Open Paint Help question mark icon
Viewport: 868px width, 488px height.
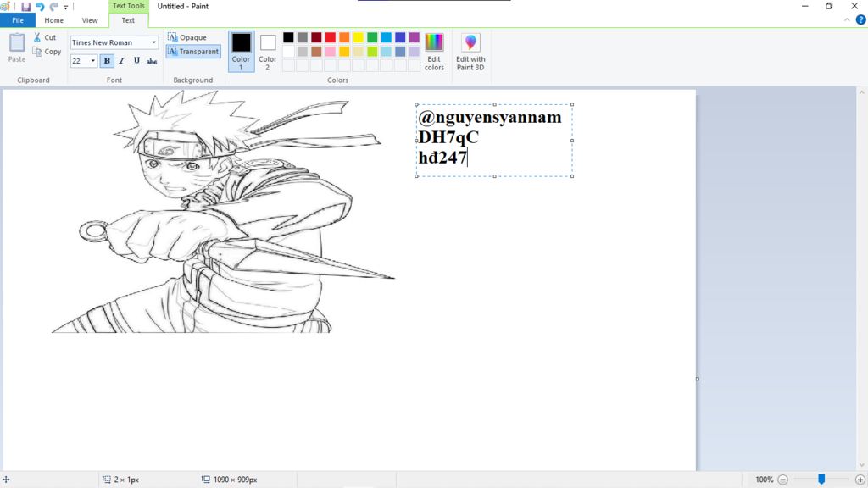click(861, 20)
